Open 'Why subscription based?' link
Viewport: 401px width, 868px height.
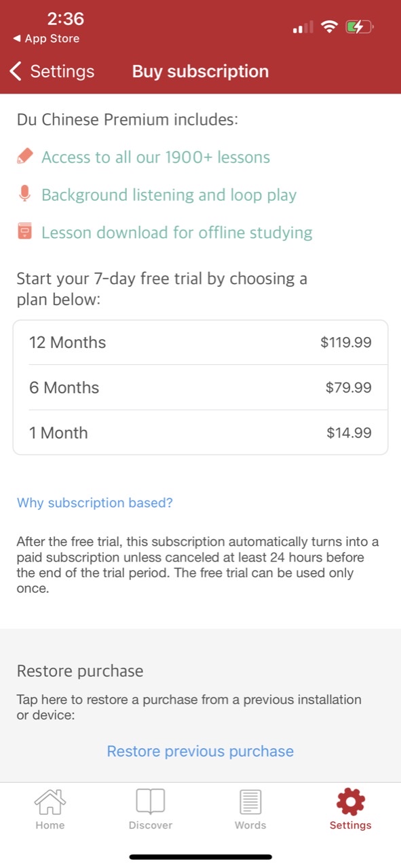[95, 502]
